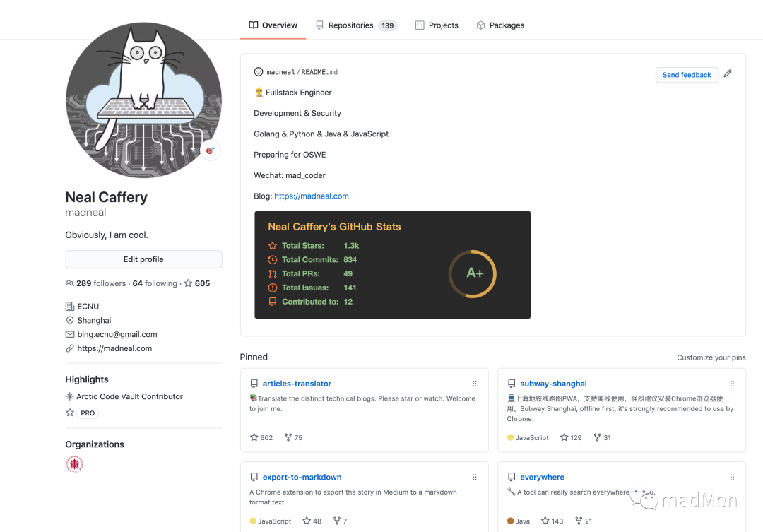The image size is (763, 532).
Task: Click the bing.ecnu@gmail.com email address
Action: tap(117, 334)
